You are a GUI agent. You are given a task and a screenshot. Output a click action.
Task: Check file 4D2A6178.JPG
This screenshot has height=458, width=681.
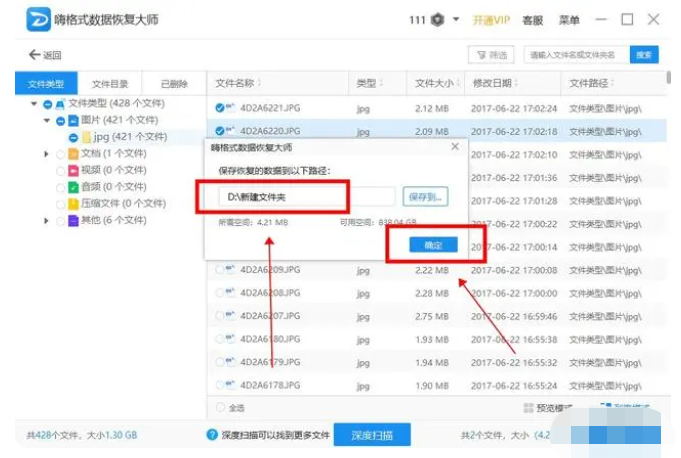point(219,385)
